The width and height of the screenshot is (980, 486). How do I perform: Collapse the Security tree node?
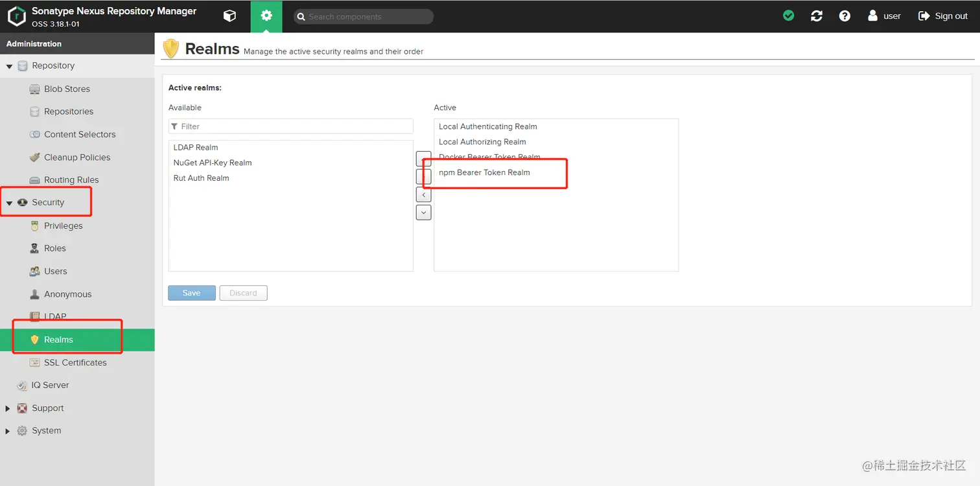tap(9, 203)
